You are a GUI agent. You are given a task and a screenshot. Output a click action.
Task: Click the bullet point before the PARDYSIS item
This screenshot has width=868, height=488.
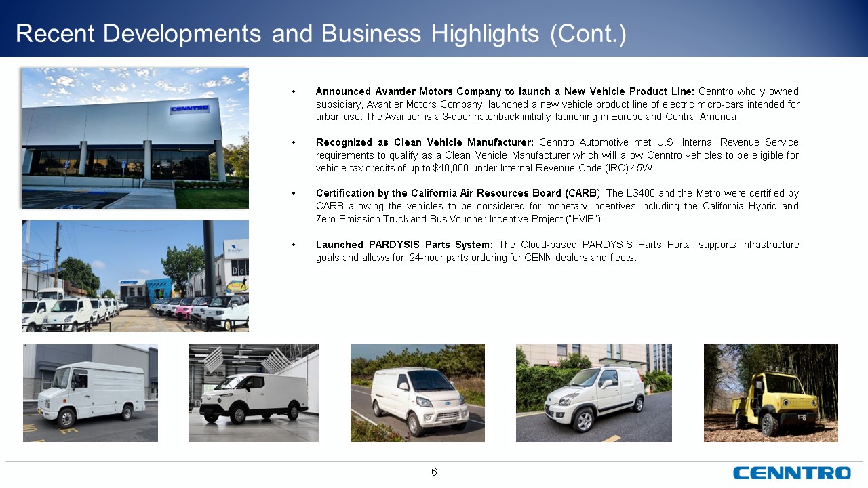[294, 245]
